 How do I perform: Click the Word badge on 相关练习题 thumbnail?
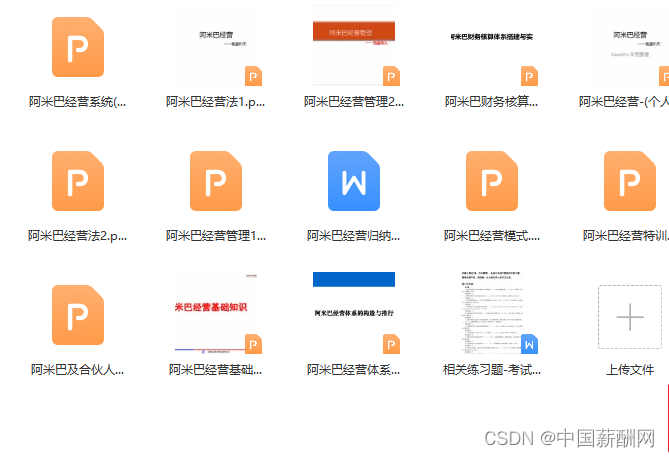click(529, 344)
